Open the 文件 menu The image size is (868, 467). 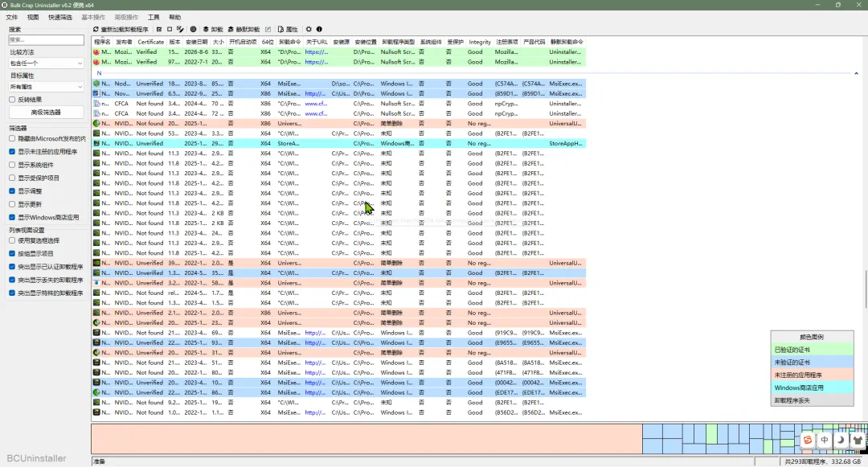(11, 17)
